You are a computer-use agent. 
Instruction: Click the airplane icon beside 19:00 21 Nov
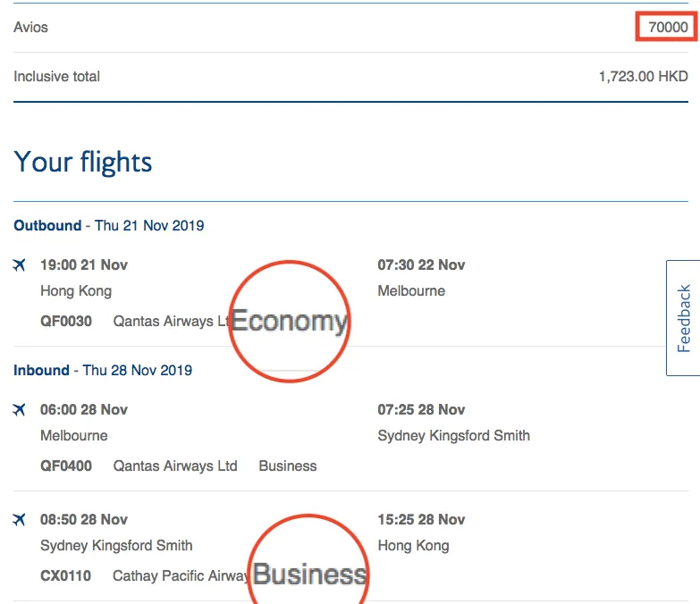click(20, 265)
